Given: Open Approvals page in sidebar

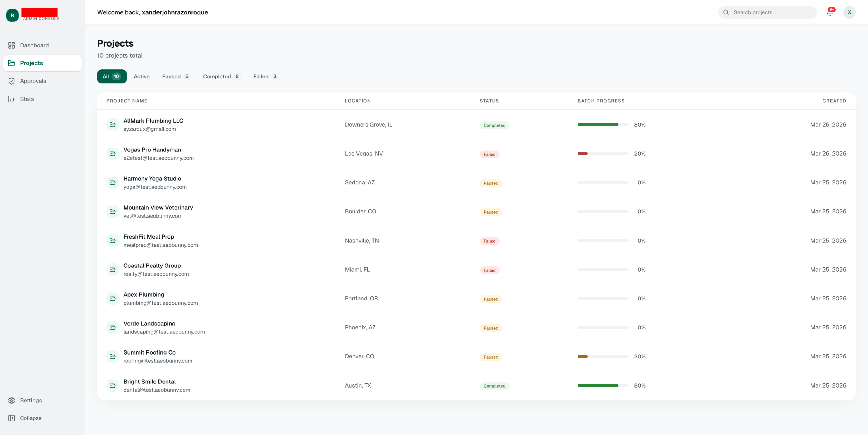Looking at the screenshot, I should (x=42, y=81).
